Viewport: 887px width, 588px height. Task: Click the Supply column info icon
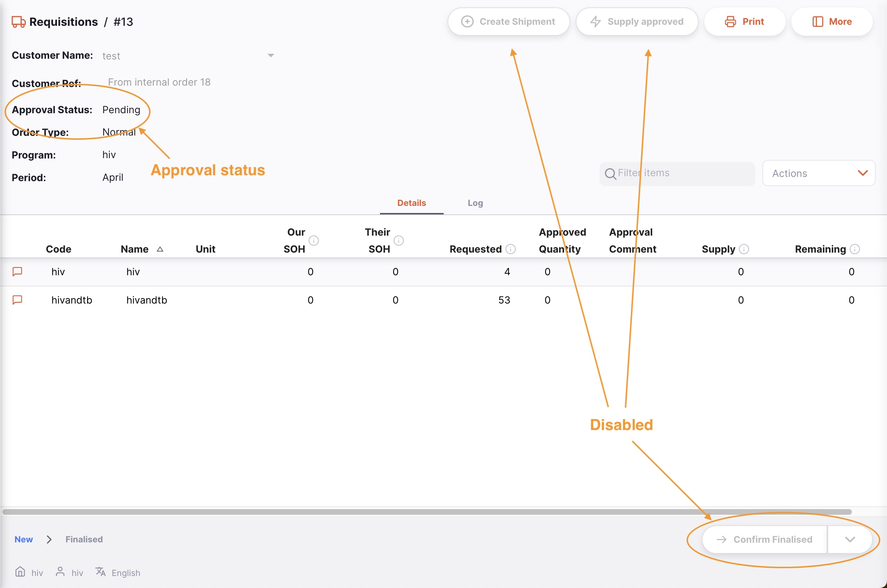click(x=744, y=249)
